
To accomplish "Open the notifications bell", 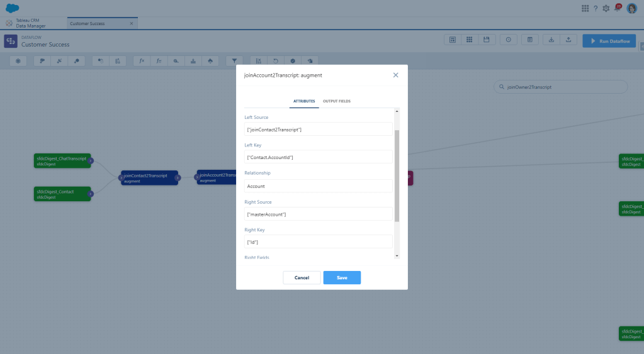I will 617,8.
